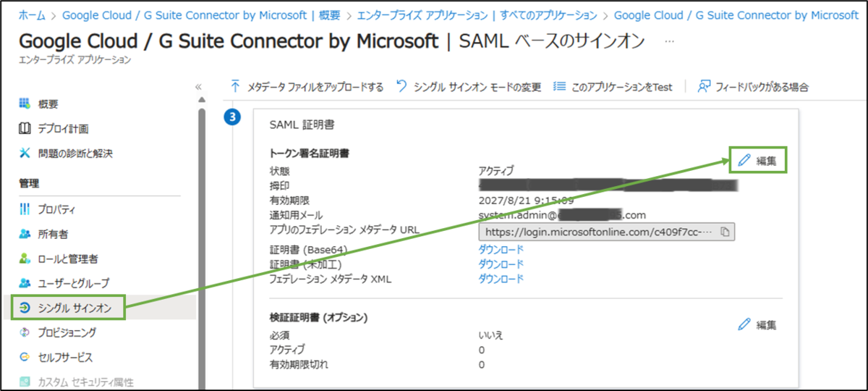Click メタデータ ファイルをアップロードする toolbar button
The image size is (868, 391).
point(307,87)
